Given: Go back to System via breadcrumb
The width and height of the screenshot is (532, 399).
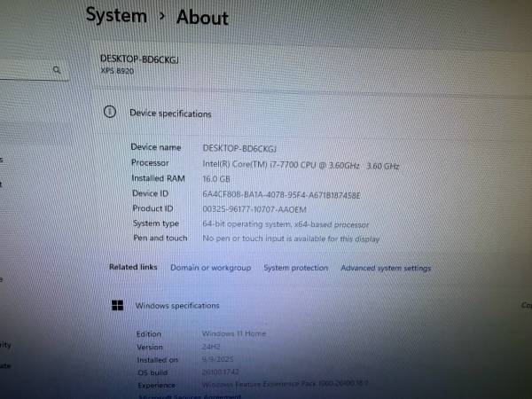Looking at the screenshot, I should coord(116,16).
